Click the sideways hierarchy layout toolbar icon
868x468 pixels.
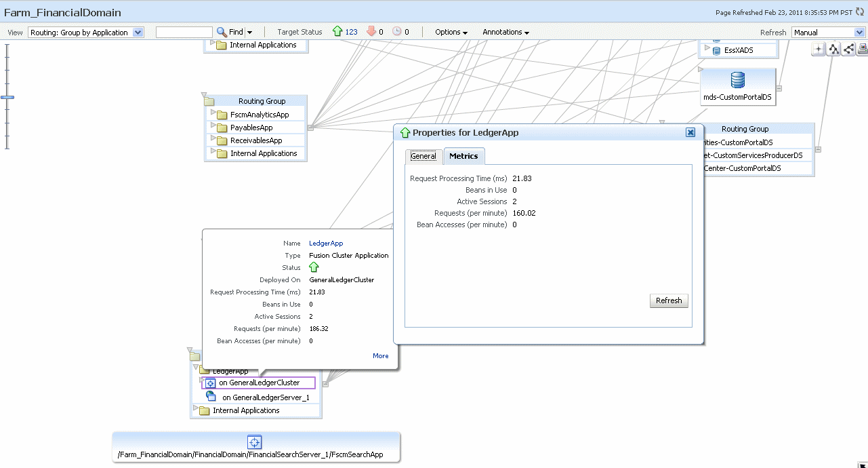click(x=848, y=49)
